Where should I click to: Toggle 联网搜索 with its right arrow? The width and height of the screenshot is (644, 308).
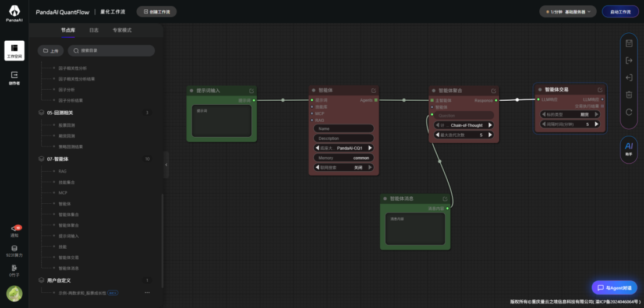point(370,168)
